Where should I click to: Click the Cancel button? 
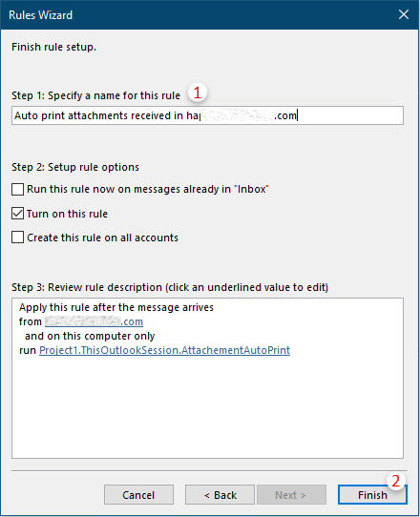[138, 494]
